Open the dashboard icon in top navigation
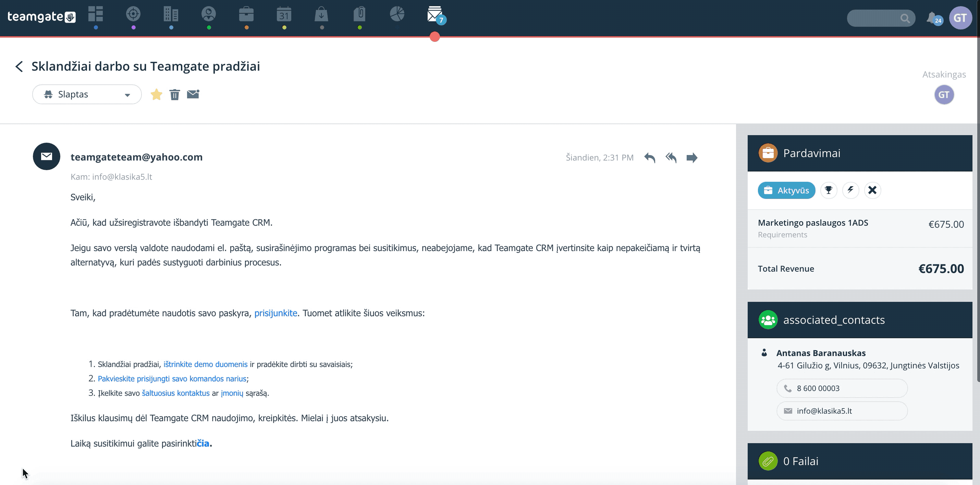Viewport: 980px width, 485px height. (x=96, y=14)
